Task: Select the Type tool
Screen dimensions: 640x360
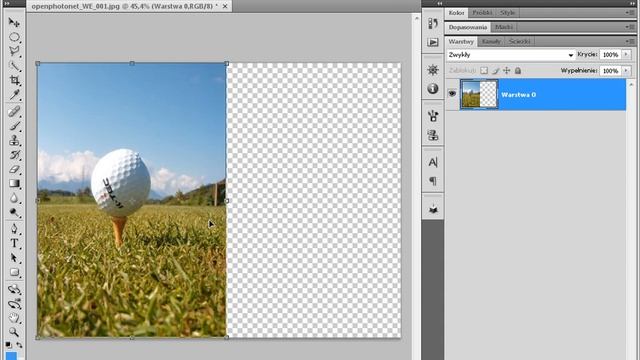Action: coord(14,243)
